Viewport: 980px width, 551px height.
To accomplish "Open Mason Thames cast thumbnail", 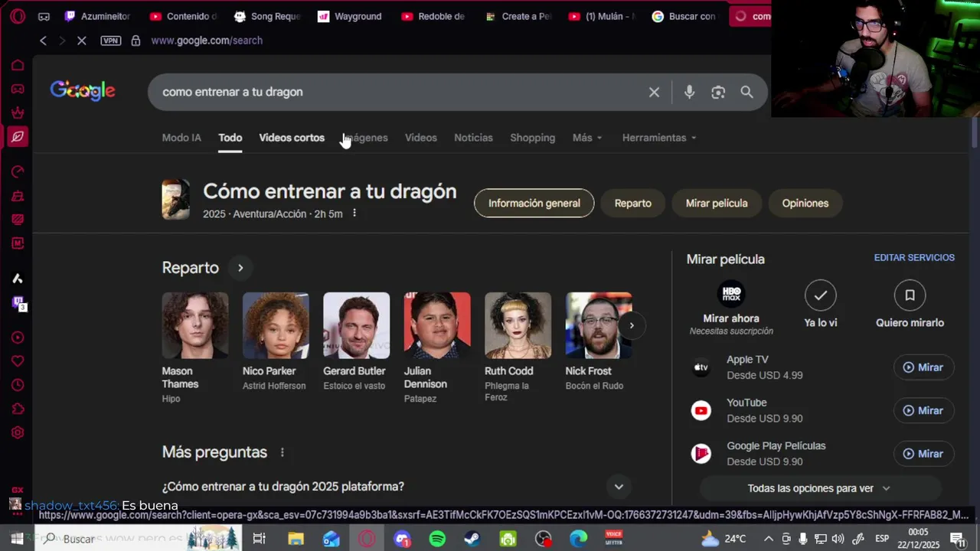I will (194, 325).
